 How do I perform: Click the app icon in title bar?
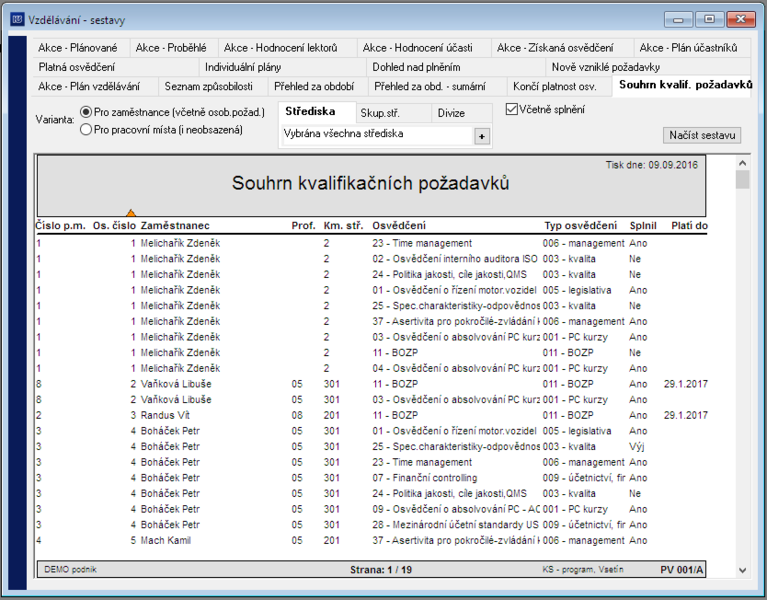coord(17,19)
